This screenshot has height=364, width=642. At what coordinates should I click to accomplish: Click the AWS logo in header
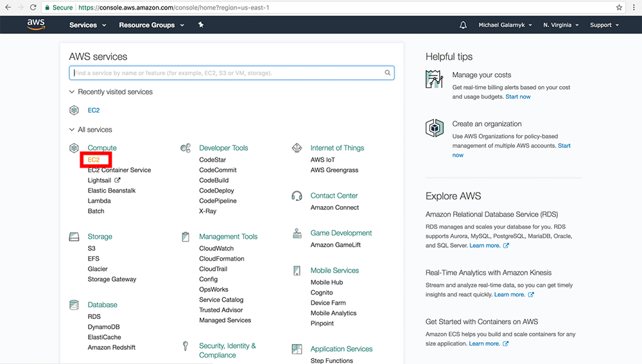pyautogui.click(x=35, y=24)
